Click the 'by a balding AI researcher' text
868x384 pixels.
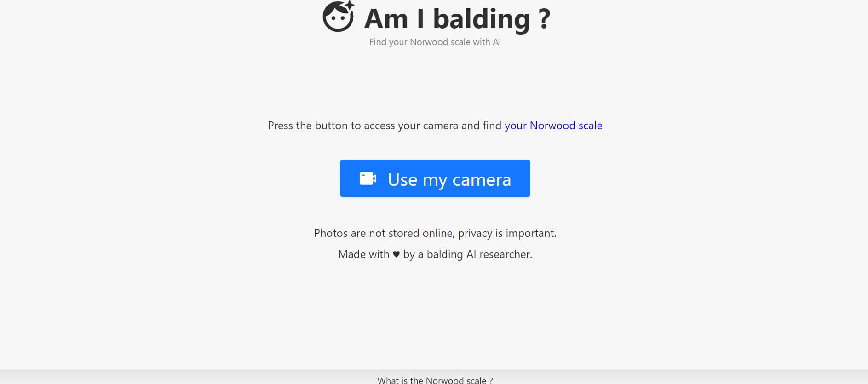[x=467, y=254]
